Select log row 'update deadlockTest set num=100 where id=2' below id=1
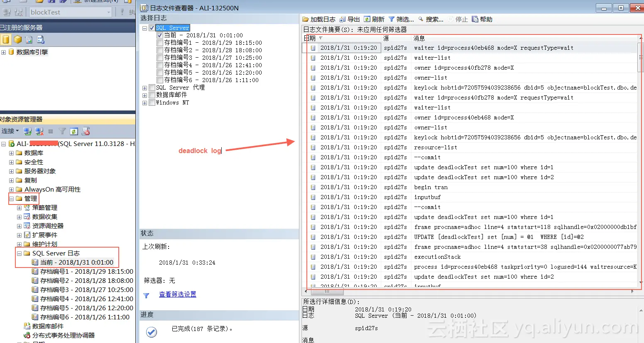 (470, 177)
